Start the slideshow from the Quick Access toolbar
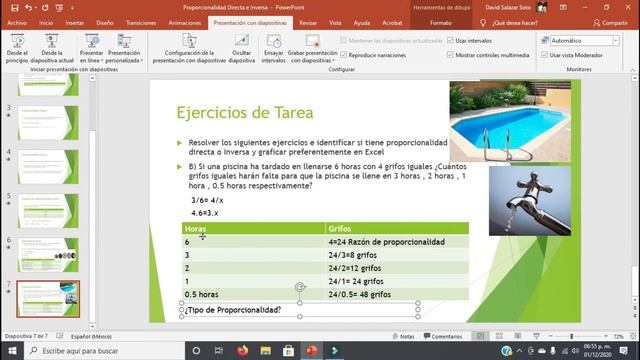The width and height of the screenshot is (640, 360). [59, 8]
